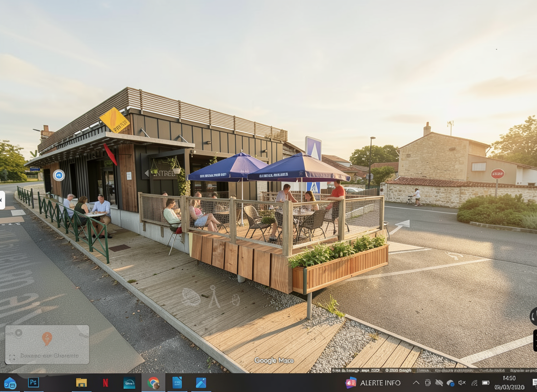Show hidden system tray icons
This screenshot has height=392, width=537.
tap(416, 382)
